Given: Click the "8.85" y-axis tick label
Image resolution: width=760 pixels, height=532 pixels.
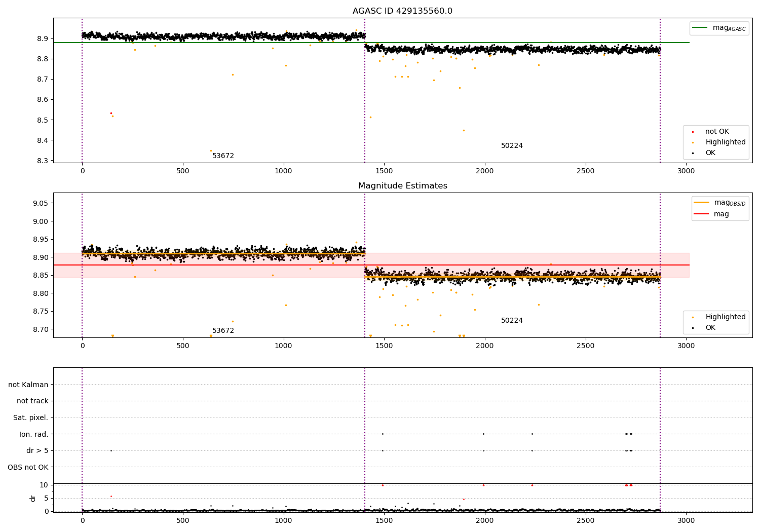Looking at the screenshot, I should click(x=41, y=275).
